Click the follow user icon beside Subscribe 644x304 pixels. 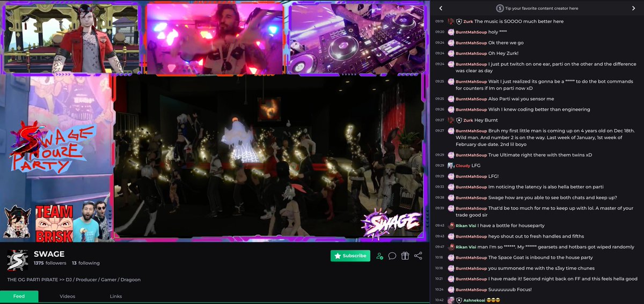(380, 256)
